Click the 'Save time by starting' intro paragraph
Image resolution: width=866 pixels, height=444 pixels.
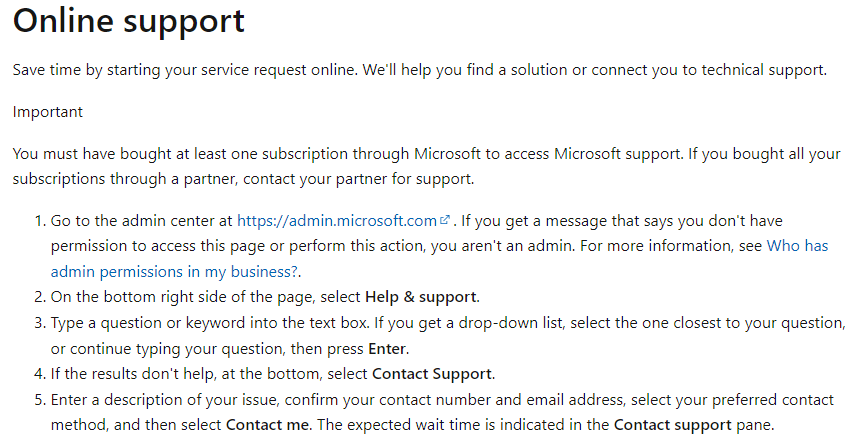pos(420,70)
